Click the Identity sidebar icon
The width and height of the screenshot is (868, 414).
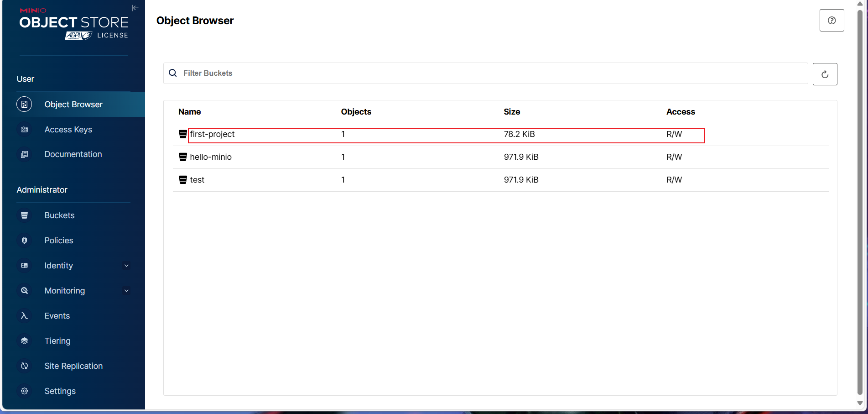(25, 266)
